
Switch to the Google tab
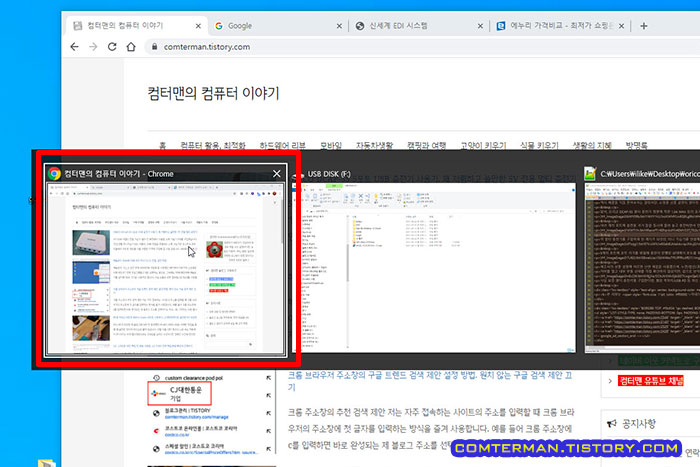coord(277,26)
